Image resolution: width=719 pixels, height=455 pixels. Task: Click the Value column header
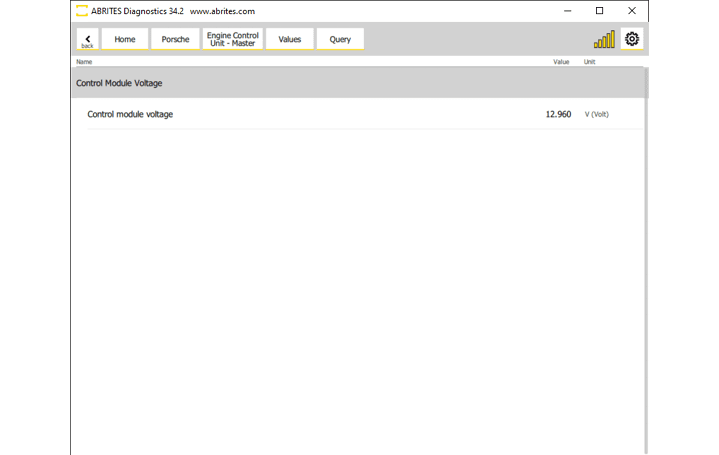point(561,62)
